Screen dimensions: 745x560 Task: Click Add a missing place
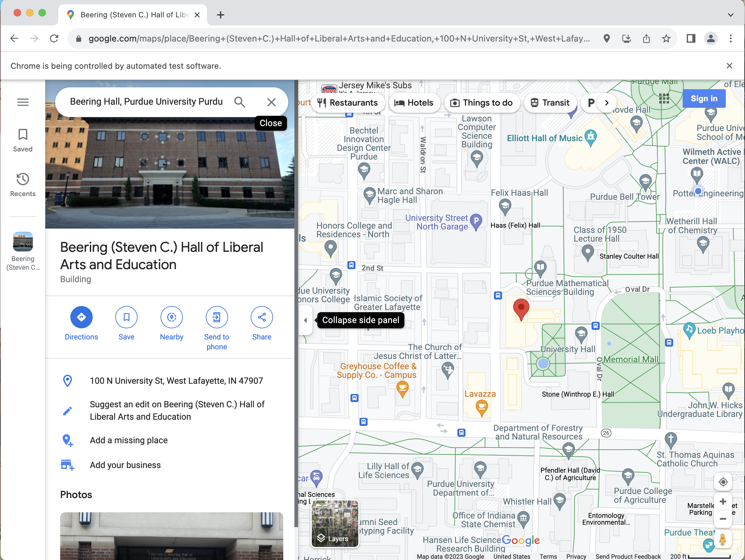click(128, 440)
